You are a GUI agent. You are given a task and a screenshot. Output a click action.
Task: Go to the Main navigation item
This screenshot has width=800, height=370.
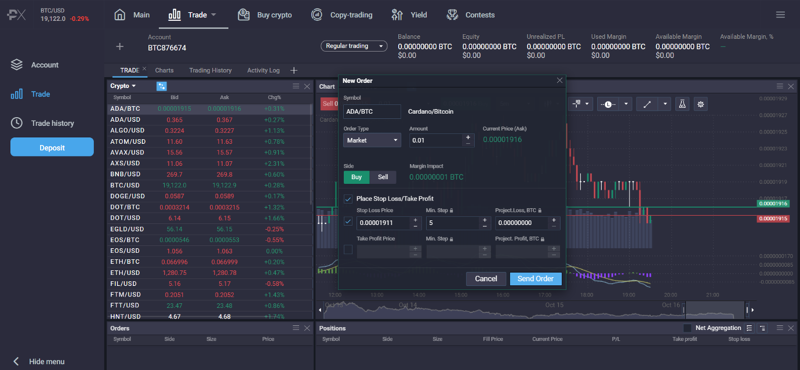pyautogui.click(x=132, y=15)
